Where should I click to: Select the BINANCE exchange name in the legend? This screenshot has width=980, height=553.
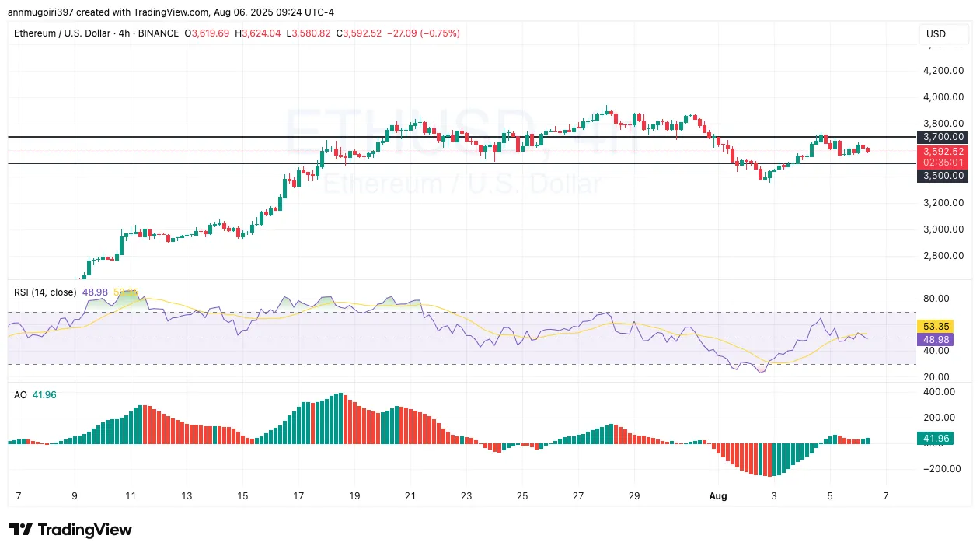point(159,33)
